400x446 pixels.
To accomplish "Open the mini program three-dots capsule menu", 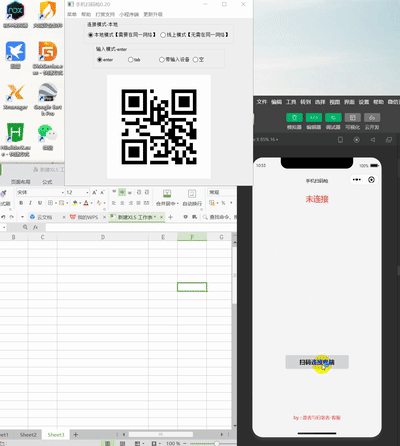I will (x=357, y=180).
